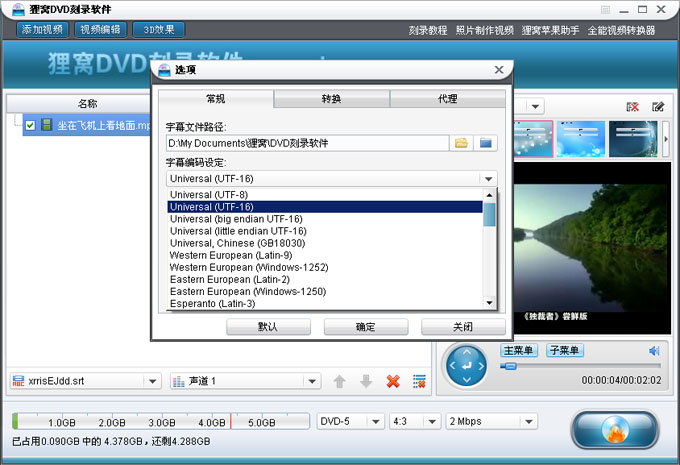The width and height of the screenshot is (680, 465).
Task: Open the 声道 1 audio track dropdown
Action: (312, 381)
